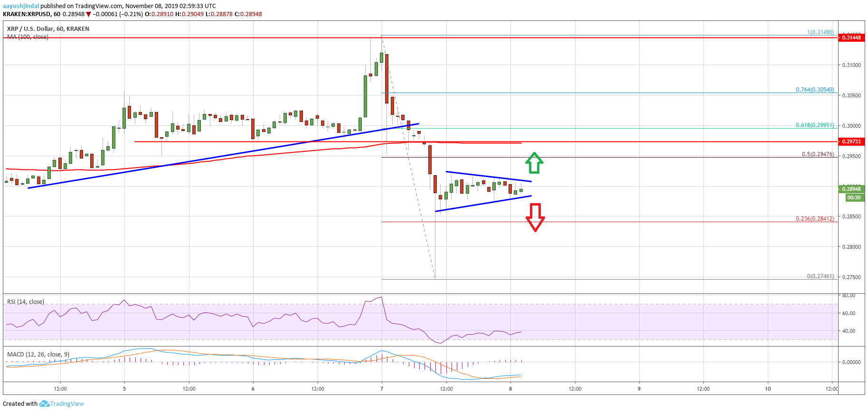Select the MA (100, close) indicator label
The height and width of the screenshot is (412, 868).
[28, 37]
